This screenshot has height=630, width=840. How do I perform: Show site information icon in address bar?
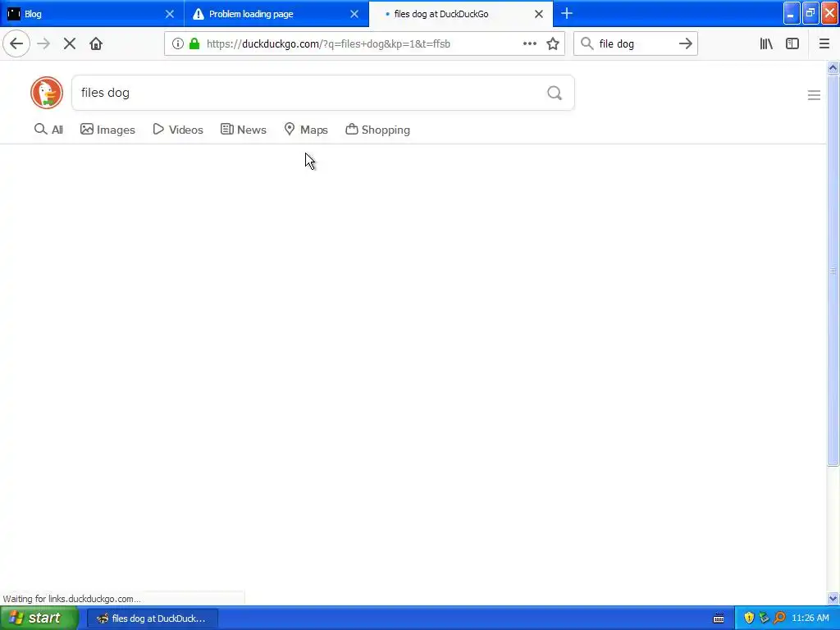click(x=178, y=44)
